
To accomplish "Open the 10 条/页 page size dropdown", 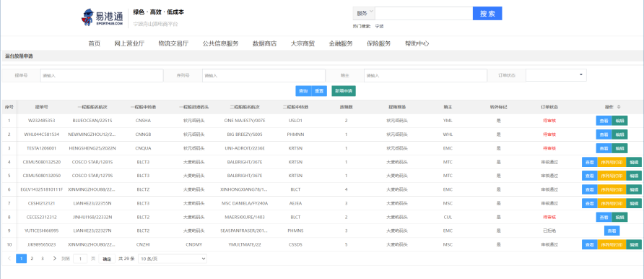I will (x=173, y=259).
